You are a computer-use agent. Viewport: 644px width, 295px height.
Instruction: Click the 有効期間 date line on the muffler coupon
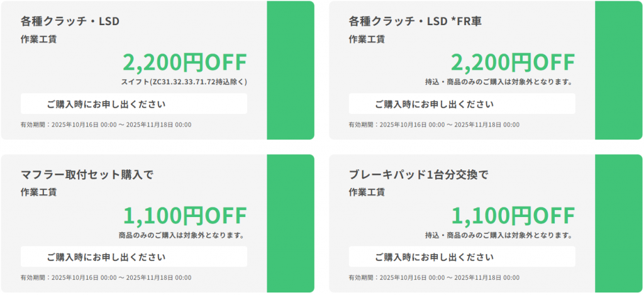(x=106, y=278)
